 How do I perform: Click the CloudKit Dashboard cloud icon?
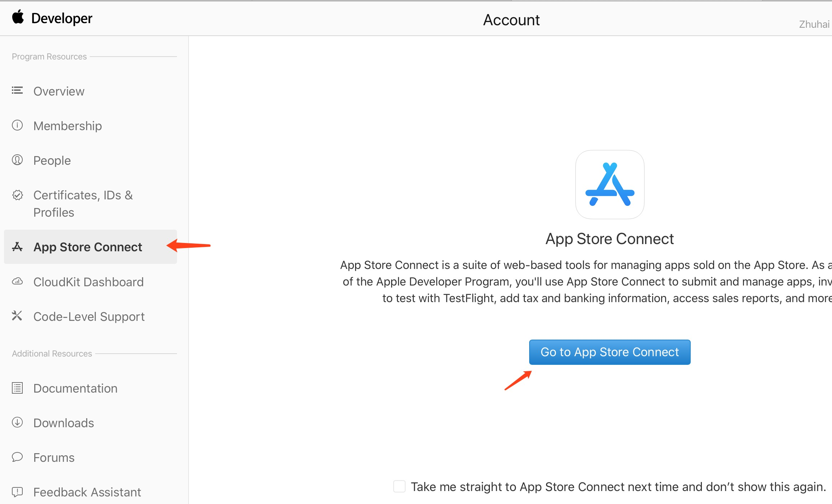click(17, 281)
